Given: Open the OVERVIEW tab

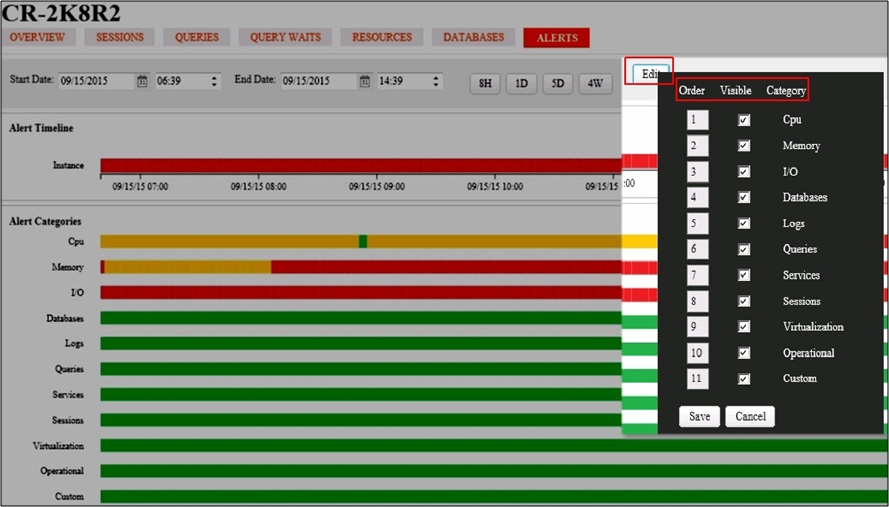Looking at the screenshot, I should point(37,37).
